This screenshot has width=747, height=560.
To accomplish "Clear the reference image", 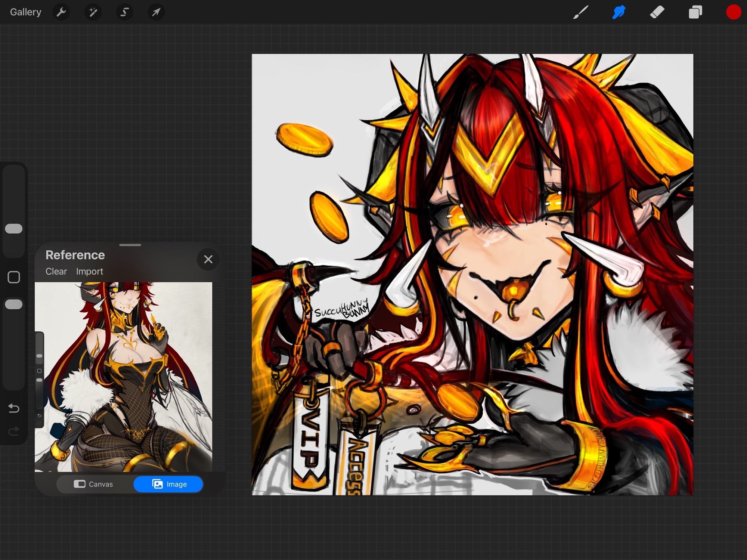I will pos(56,271).
